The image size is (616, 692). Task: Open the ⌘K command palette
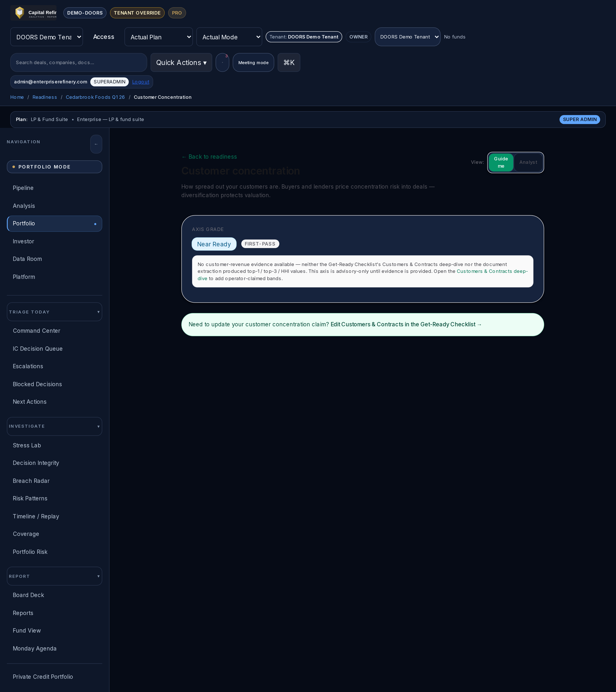(x=289, y=62)
